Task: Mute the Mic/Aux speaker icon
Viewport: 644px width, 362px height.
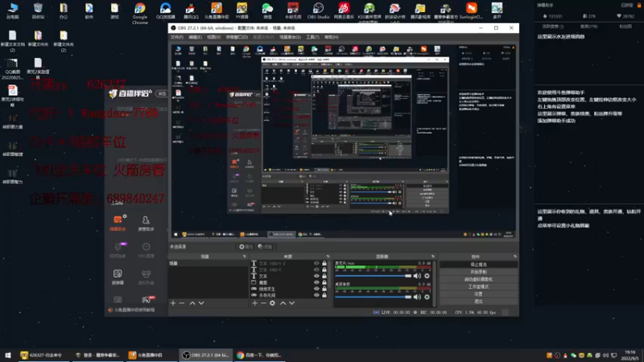Action: pos(417,276)
